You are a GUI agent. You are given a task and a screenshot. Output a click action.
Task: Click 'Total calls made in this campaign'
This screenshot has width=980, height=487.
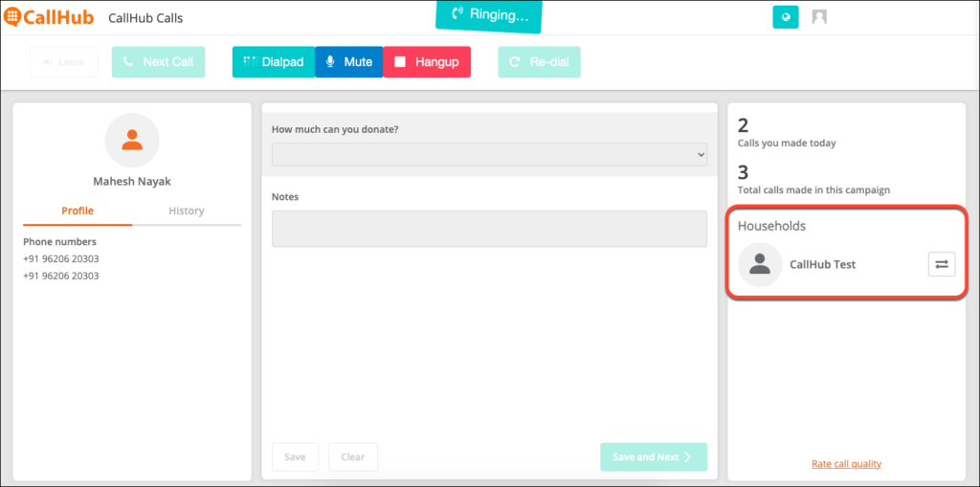[813, 190]
